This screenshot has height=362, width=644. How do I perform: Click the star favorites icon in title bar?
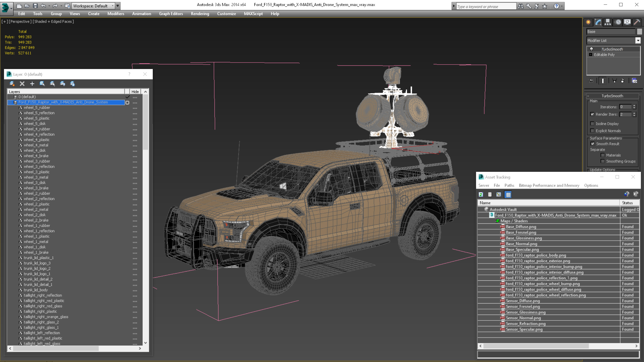(544, 6)
